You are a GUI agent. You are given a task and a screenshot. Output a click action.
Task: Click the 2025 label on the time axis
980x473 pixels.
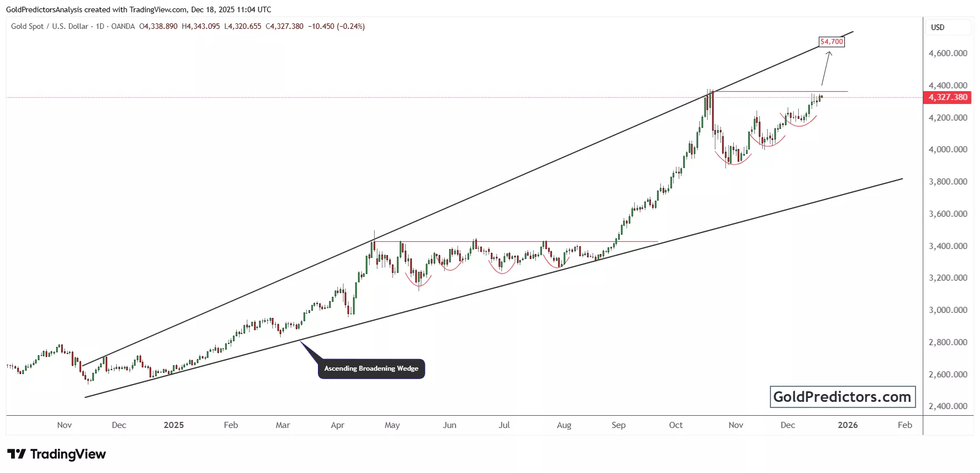tap(173, 425)
